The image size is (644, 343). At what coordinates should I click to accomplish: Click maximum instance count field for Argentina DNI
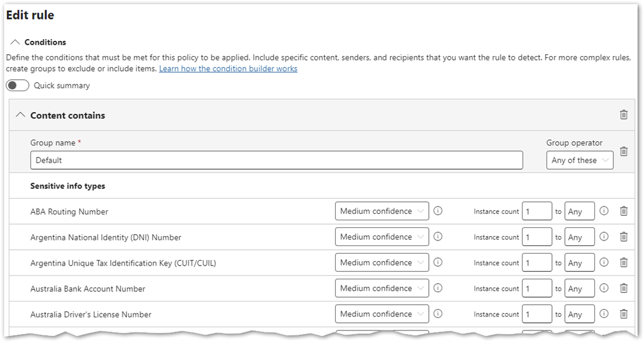pyautogui.click(x=579, y=237)
